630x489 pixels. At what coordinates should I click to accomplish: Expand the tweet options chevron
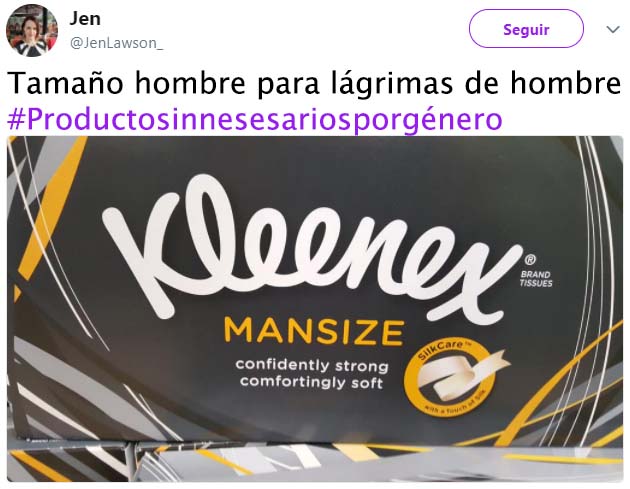(613, 29)
